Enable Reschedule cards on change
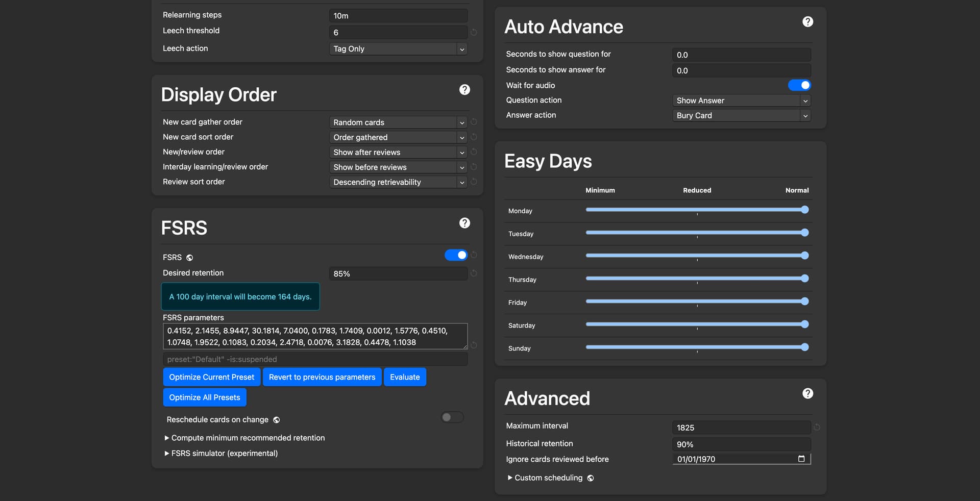This screenshot has height=501, width=980. coord(452,417)
